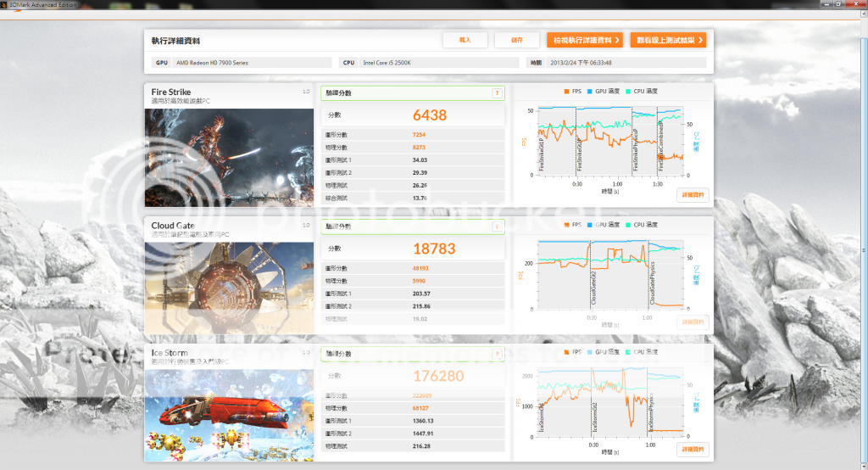
Task: Click the 執行詳細資料 panel heading
Action: [175, 41]
